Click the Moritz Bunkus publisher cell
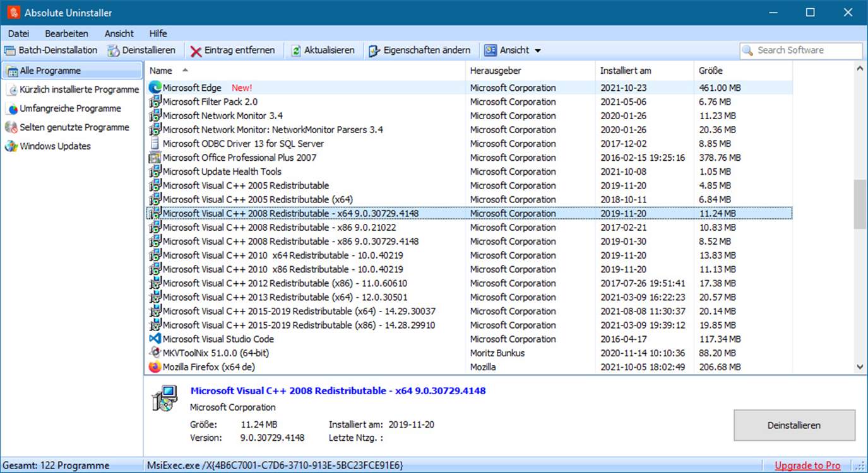Screen dimensions: 868x473 pyautogui.click(x=497, y=353)
